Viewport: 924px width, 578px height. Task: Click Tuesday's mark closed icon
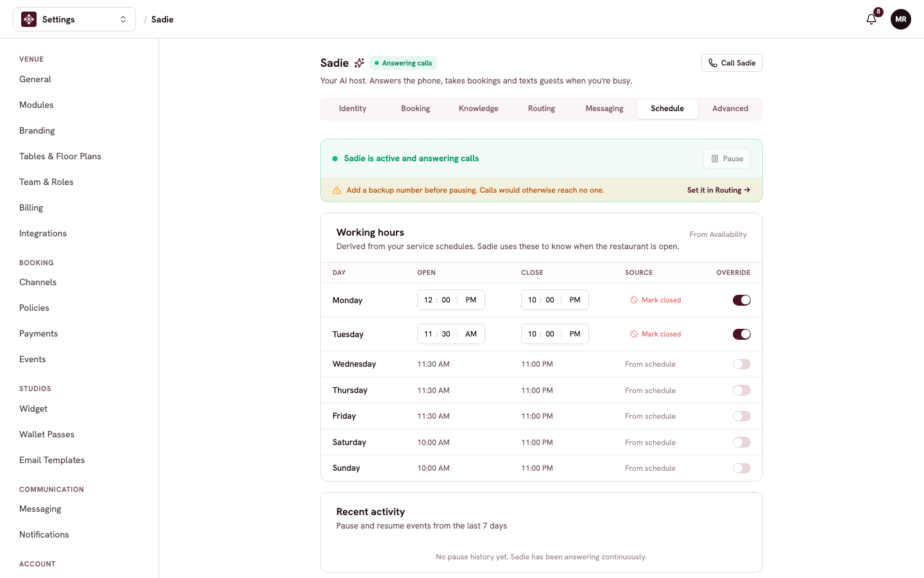click(634, 334)
